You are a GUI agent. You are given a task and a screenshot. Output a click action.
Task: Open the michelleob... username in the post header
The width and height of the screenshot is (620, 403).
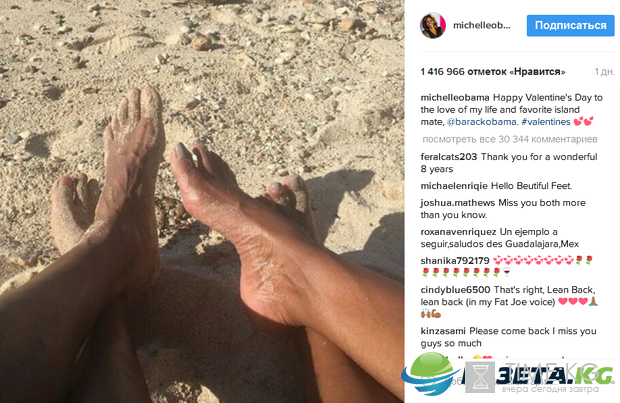pyautogui.click(x=482, y=25)
